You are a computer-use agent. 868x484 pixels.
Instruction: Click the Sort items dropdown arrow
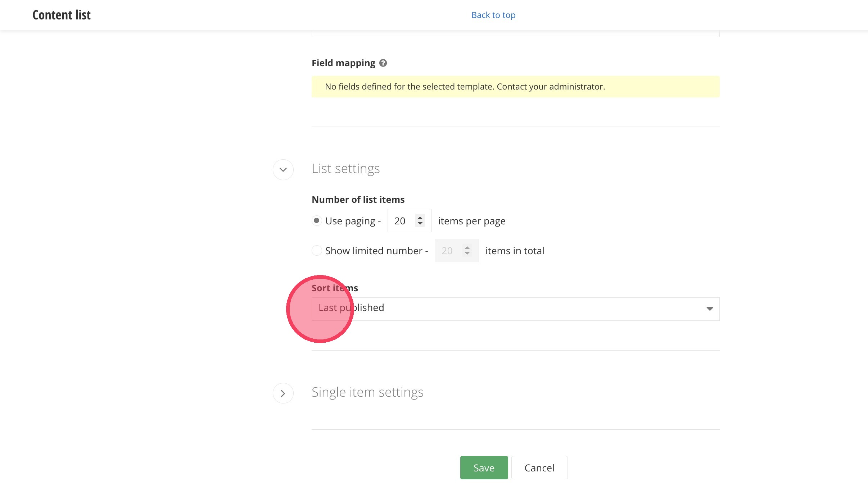point(709,309)
